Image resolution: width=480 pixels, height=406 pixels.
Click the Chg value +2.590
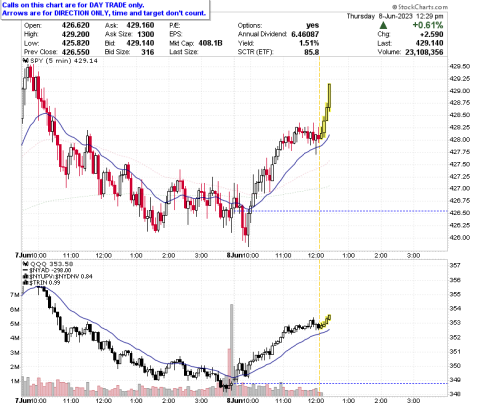(x=431, y=34)
